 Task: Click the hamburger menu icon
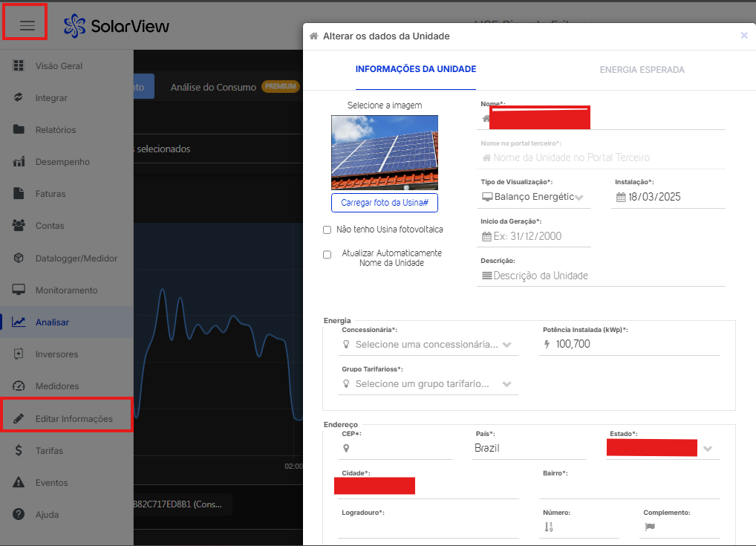(x=27, y=26)
